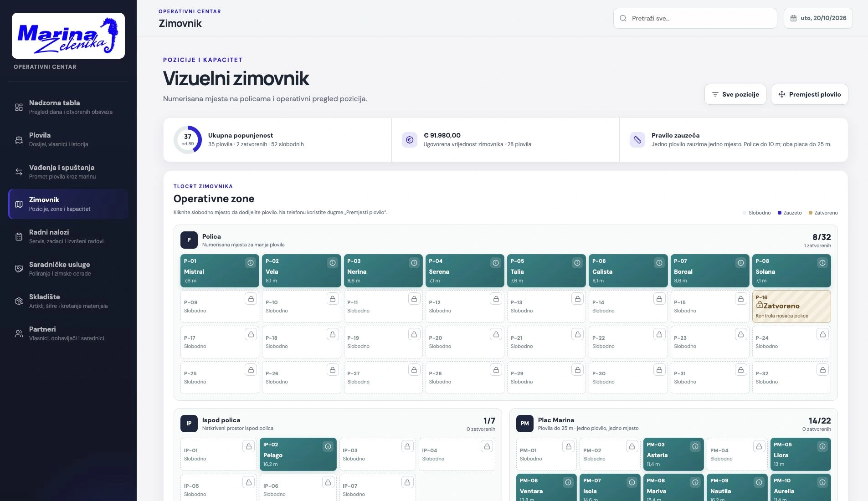Screen dimensions: 868x501
Task: Click lock icon on slot P-32
Action: click(x=822, y=370)
